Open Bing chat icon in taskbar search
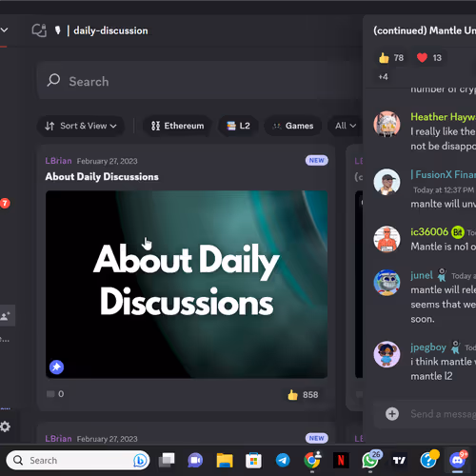This screenshot has width=476, height=476. tap(140, 460)
